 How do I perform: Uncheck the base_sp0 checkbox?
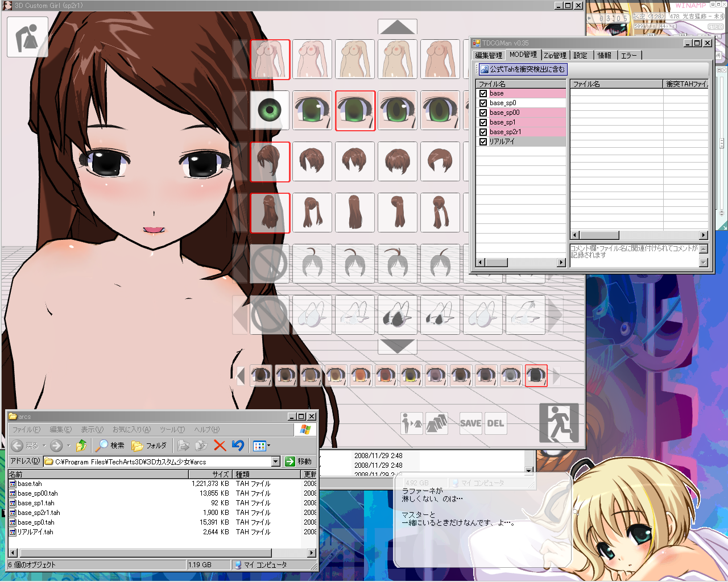(483, 103)
